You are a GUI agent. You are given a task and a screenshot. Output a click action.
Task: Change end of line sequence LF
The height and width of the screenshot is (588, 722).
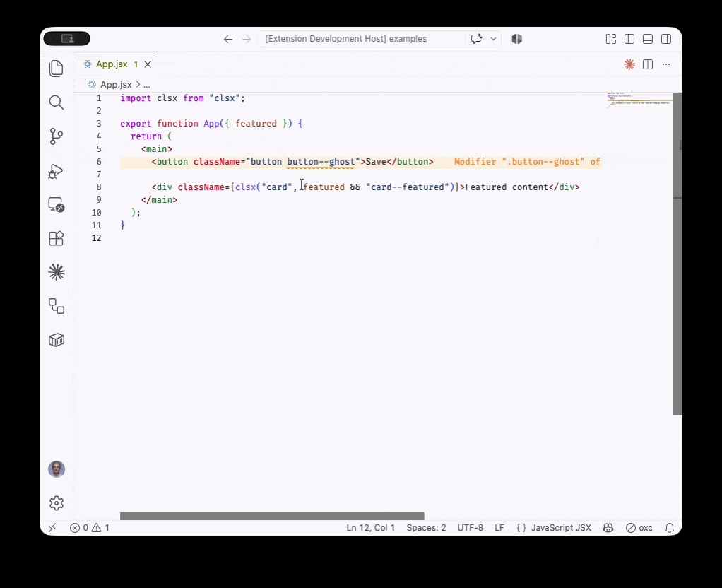click(499, 528)
